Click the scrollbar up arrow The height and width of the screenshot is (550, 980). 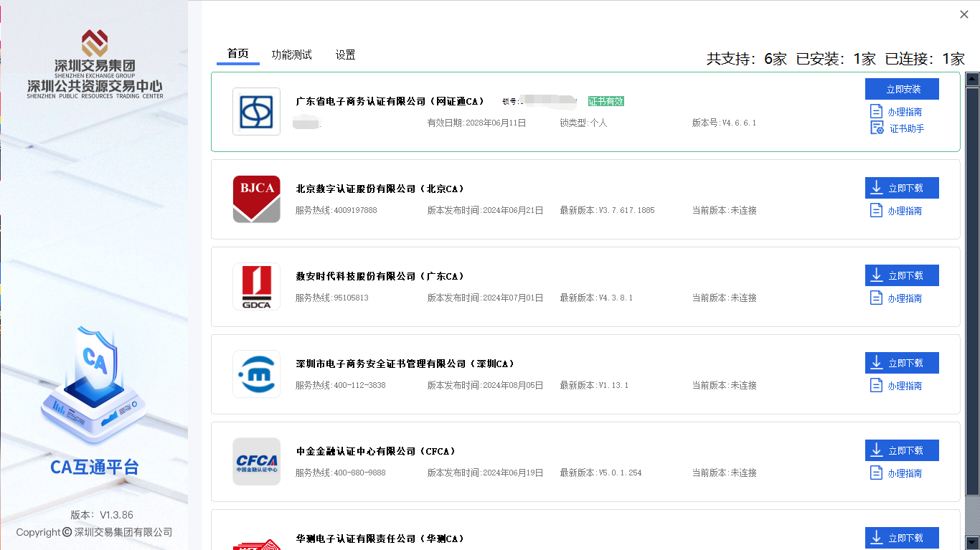pos(972,79)
